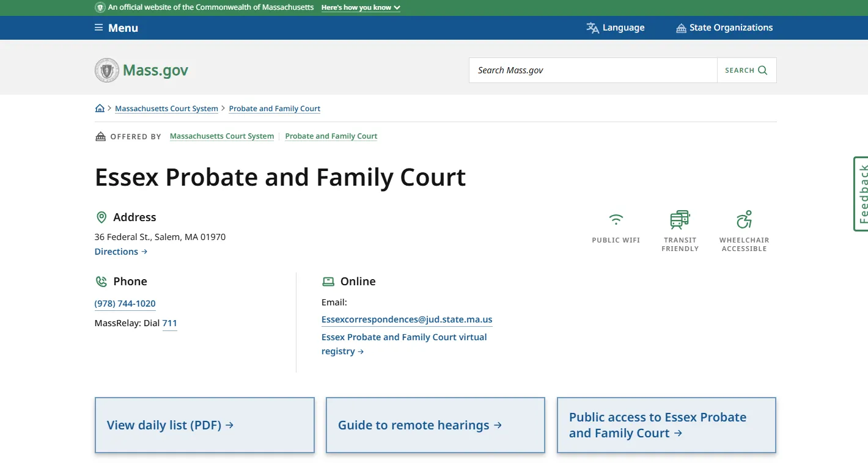
Task: Open the Language menu
Action: pyautogui.click(x=616, y=27)
